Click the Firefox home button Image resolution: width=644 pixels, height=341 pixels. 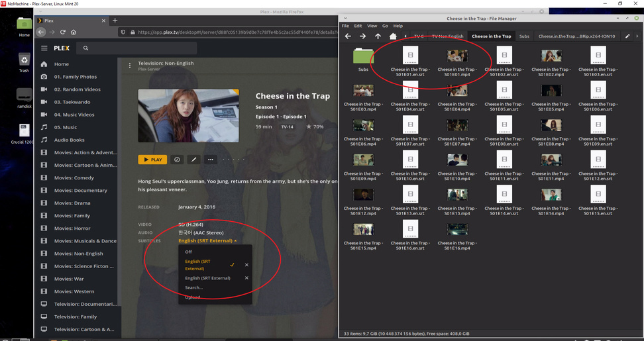coord(74,32)
